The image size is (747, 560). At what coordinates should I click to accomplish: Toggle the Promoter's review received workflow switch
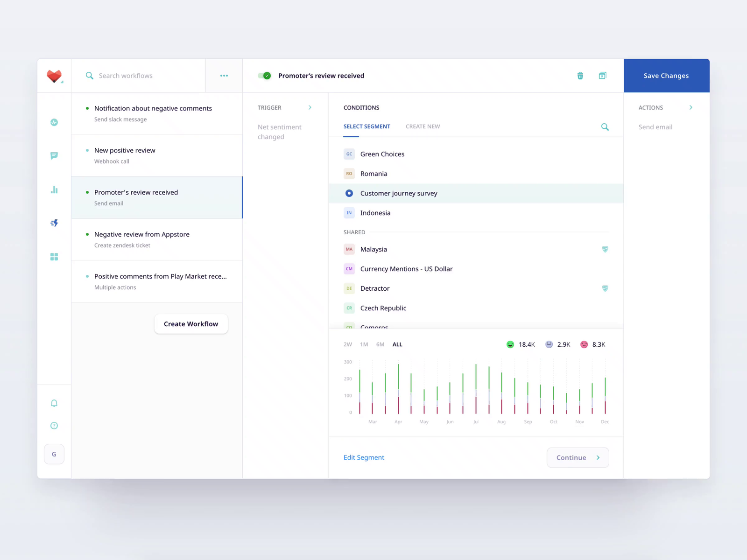click(x=265, y=75)
